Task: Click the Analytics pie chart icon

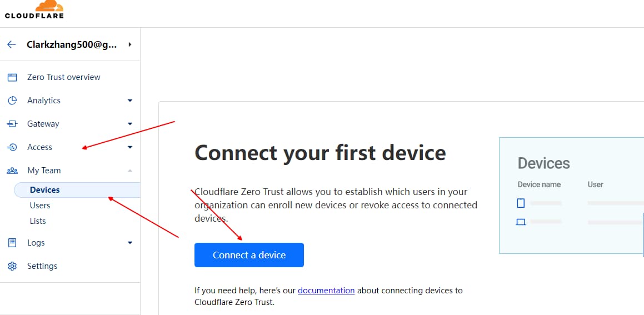Action: (12, 101)
